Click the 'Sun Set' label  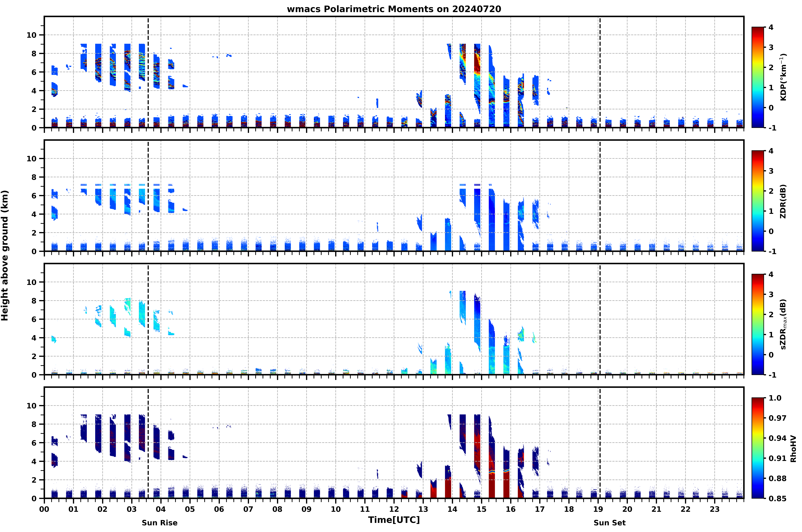(610, 523)
